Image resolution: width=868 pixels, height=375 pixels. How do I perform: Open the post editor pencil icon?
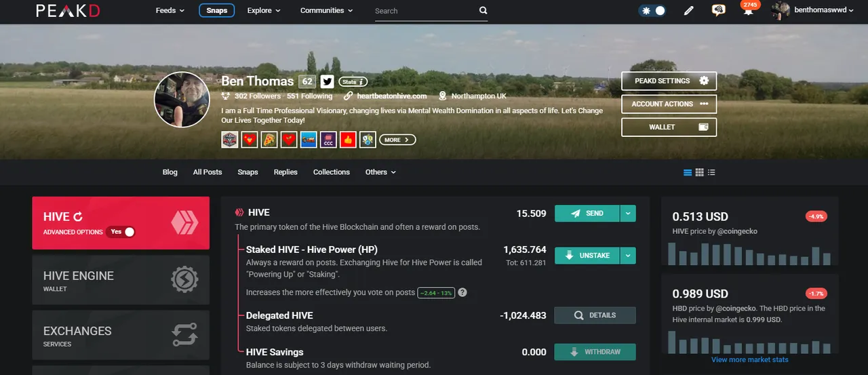click(689, 11)
